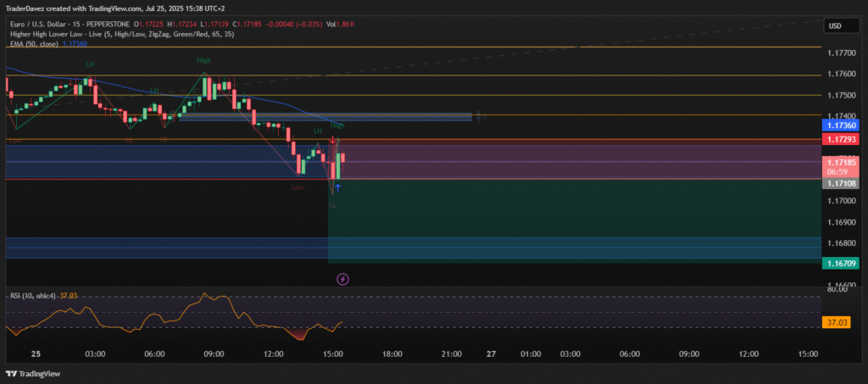This screenshot has width=868, height=384.
Task: Click the gray 1.17108 entry price label
Action: (x=841, y=183)
